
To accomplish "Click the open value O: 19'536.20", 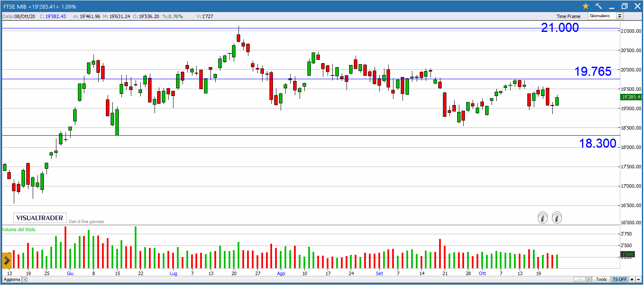I will [x=146, y=16].
